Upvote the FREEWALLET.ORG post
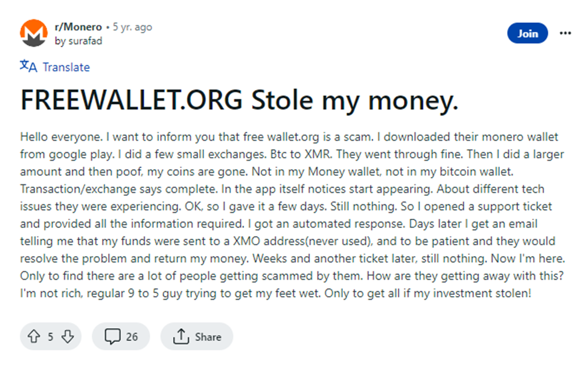The height and width of the screenshot is (365, 588). (34, 337)
